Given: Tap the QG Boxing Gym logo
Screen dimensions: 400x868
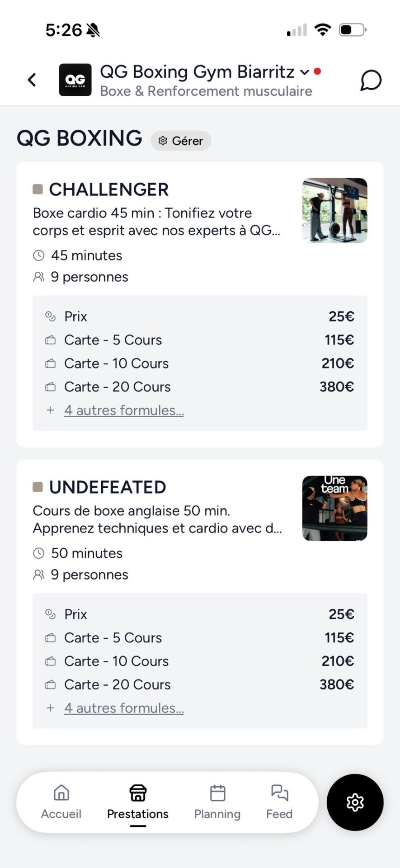Looking at the screenshot, I should pyautogui.click(x=75, y=80).
